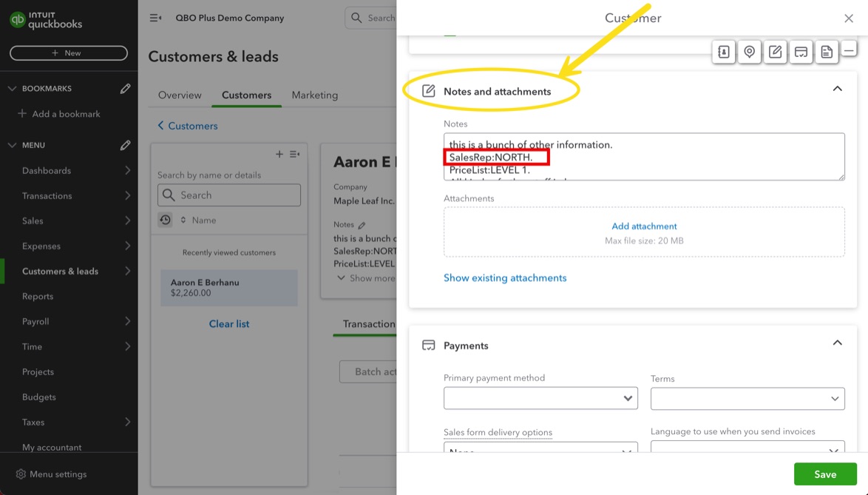Jump to contact info section icon
The width and height of the screenshot is (868, 495).
click(x=724, y=52)
